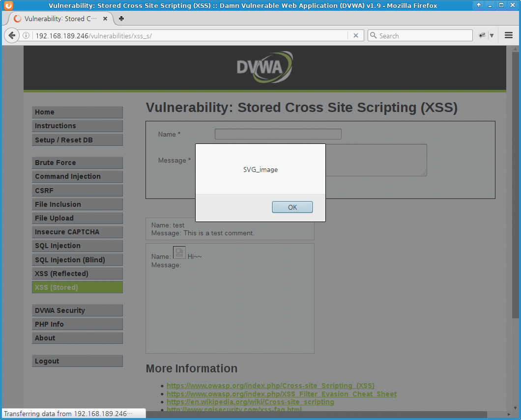Screen dimensions: 521x420
Task: Open the File Upload page
Action: pos(78,218)
